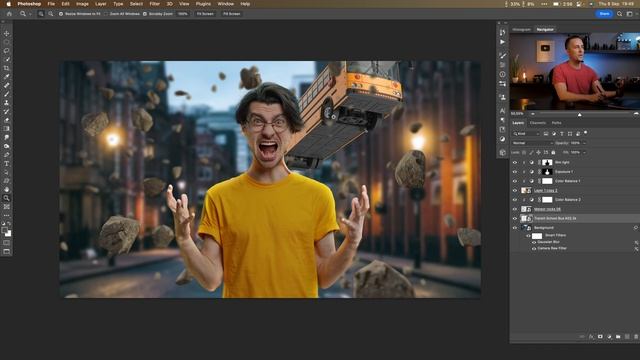
Task: Toggle Camera Raw Filter visibility
Action: pos(534,248)
